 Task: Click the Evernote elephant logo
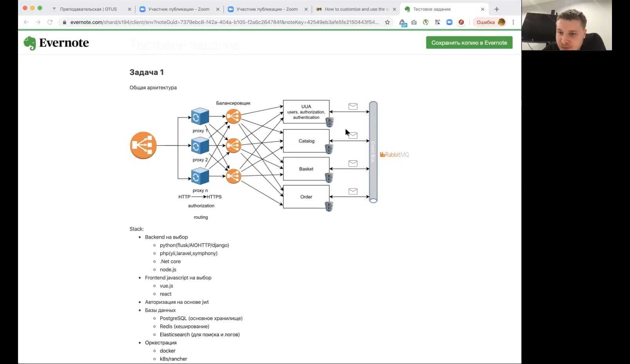click(29, 43)
